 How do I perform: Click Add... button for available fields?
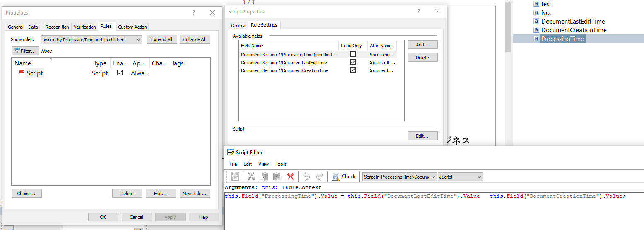422,45
